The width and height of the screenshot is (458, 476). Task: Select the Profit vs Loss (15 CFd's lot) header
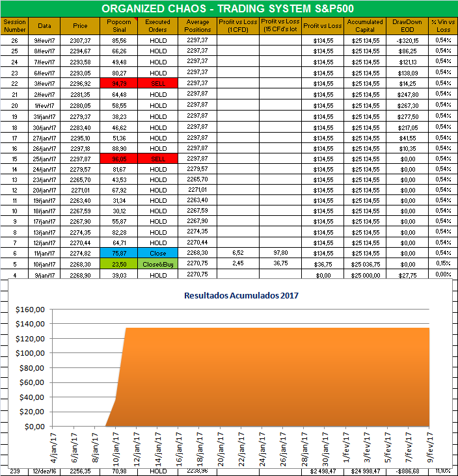tap(280, 26)
